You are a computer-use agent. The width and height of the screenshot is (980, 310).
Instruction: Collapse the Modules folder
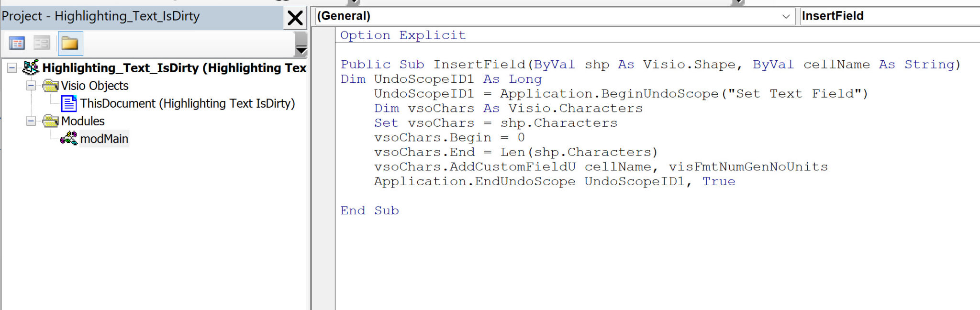point(31,121)
